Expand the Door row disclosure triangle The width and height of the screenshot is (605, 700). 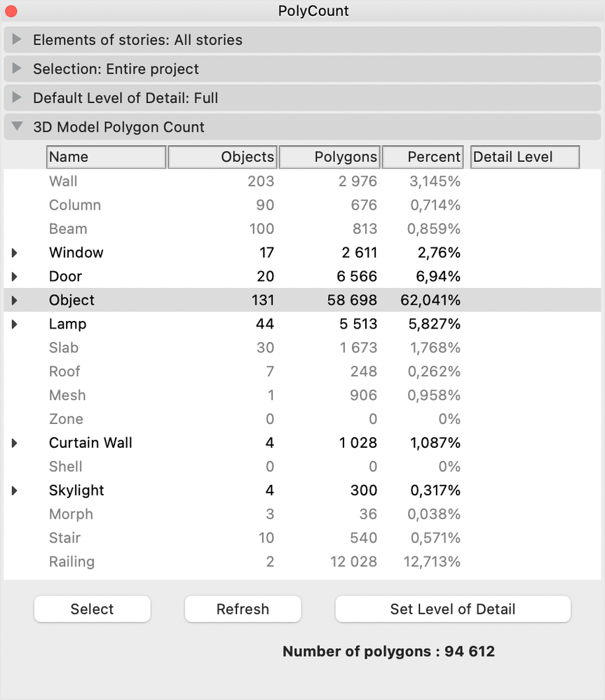click(x=15, y=277)
